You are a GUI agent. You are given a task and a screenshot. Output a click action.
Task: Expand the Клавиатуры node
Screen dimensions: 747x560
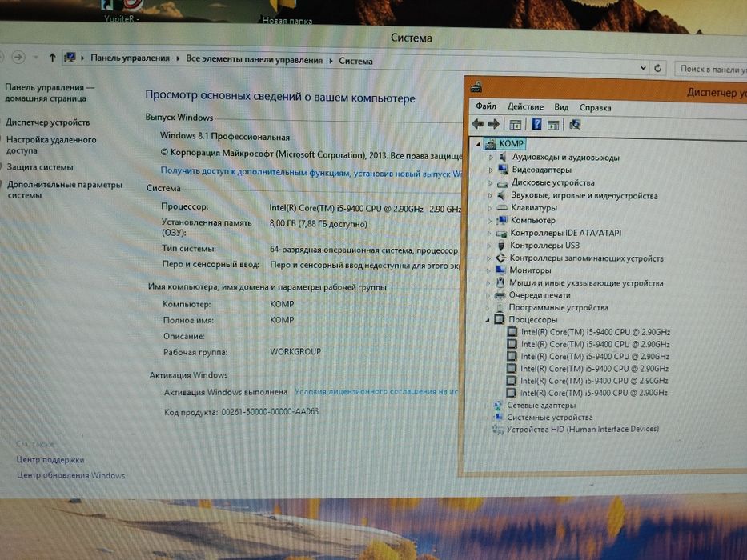click(x=490, y=208)
